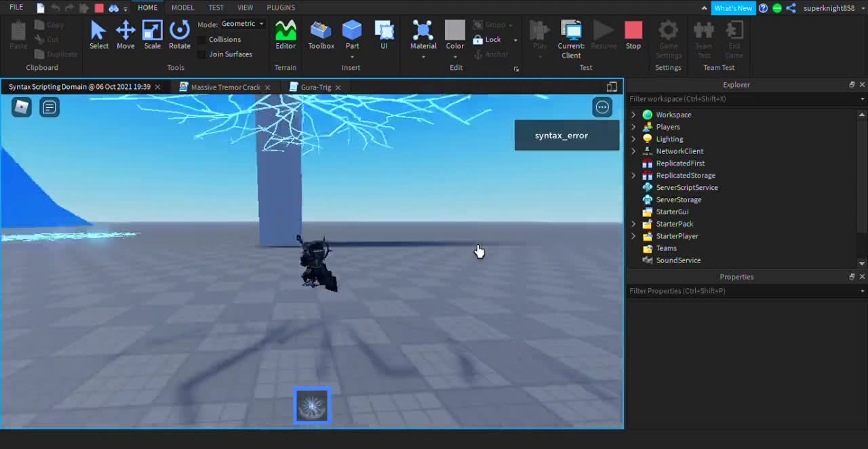Activate the Rotate tool
The image size is (868, 449).
(179, 35)
